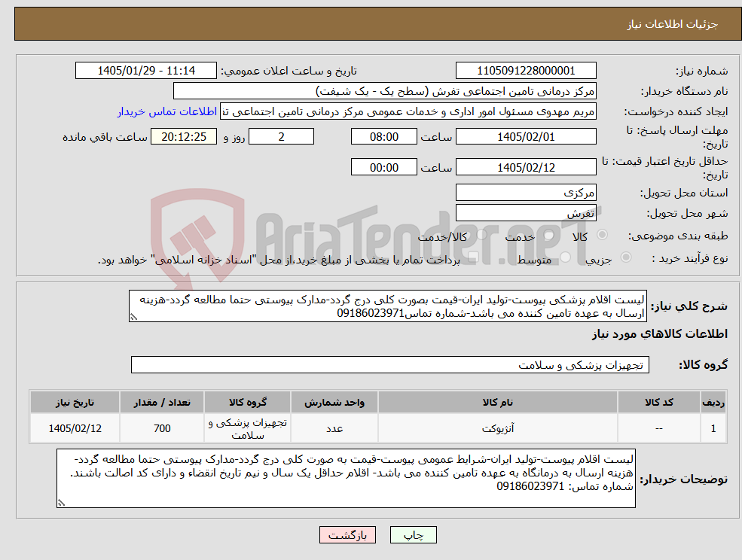Screen dimensions: 742x560
Task: Click the response deadline date 1405/02/01
Action: pyautogui.click(x=526, y=137)
